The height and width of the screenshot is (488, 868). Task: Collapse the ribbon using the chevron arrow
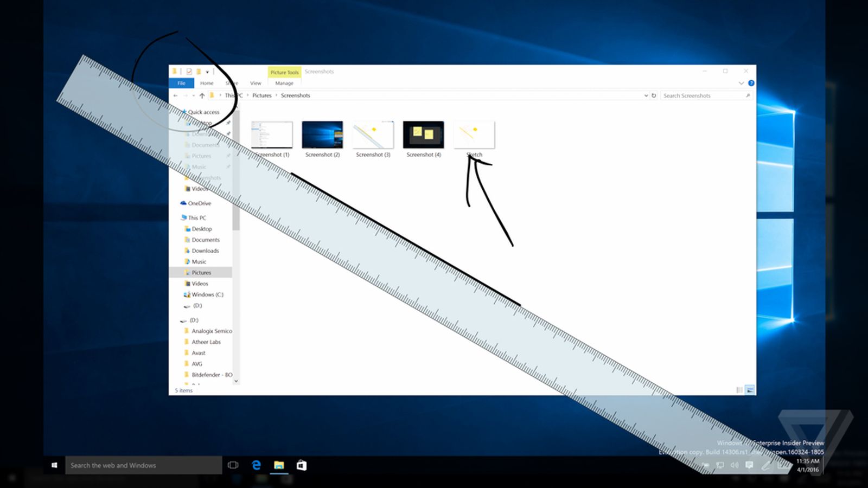741,83
